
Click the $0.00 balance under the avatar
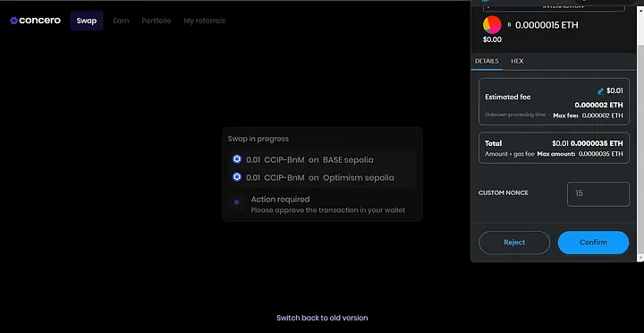point(492,40)
